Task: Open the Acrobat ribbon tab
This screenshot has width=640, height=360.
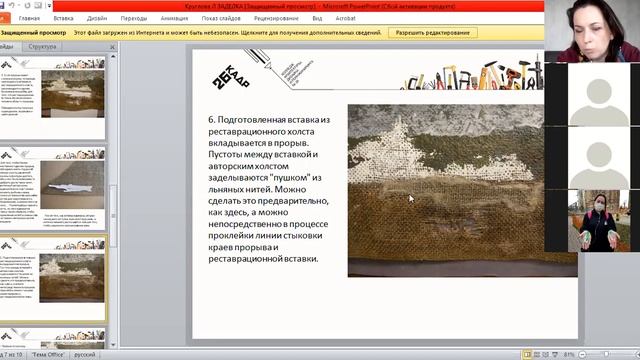Action: point(345,18)
